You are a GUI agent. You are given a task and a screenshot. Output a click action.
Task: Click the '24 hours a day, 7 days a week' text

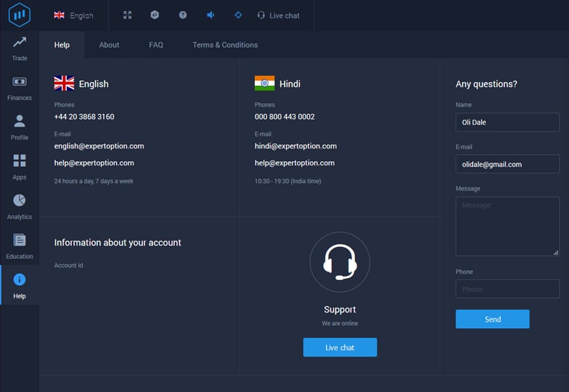coord(94,181)
